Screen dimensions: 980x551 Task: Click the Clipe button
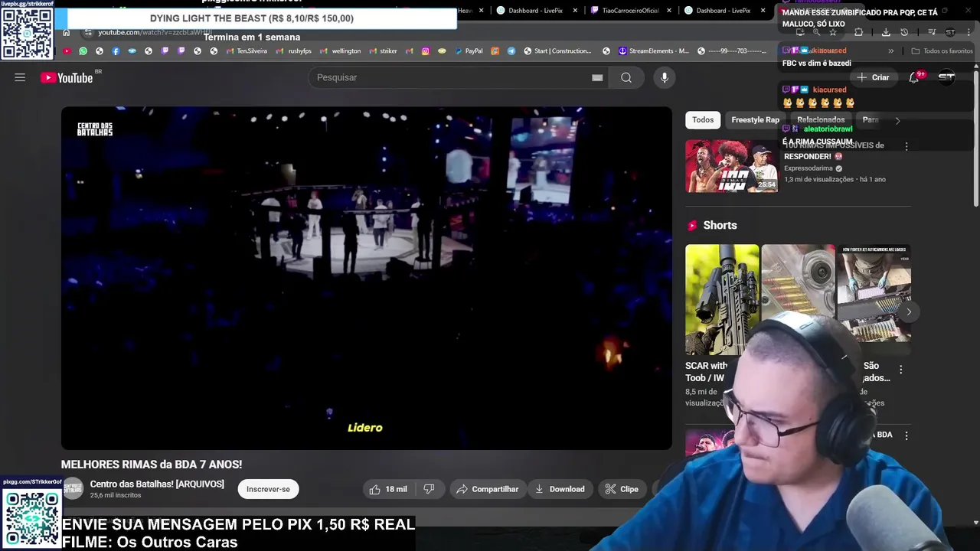click(622, 489)
